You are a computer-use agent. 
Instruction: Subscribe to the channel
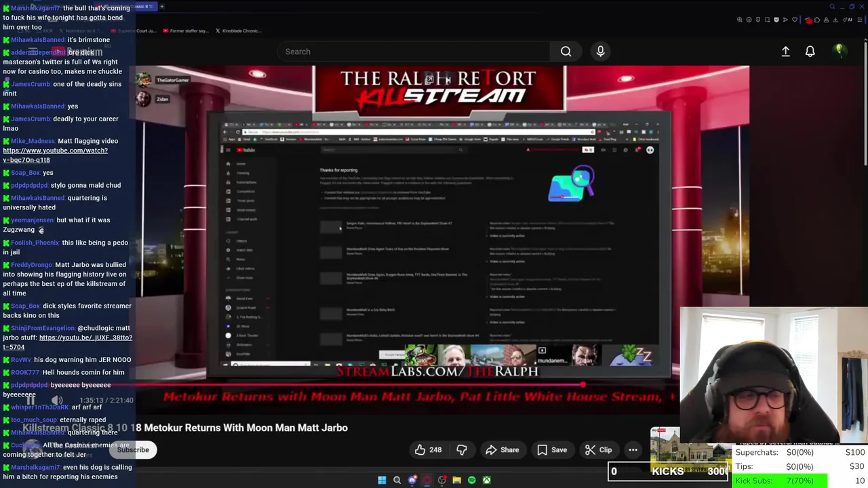pyautogui.click(x=133, y=450)
